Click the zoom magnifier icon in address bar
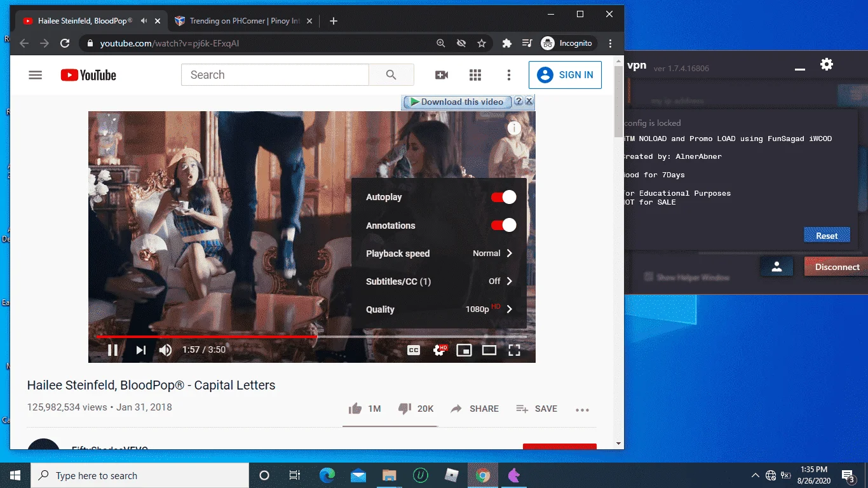 (x=441, y=43)
